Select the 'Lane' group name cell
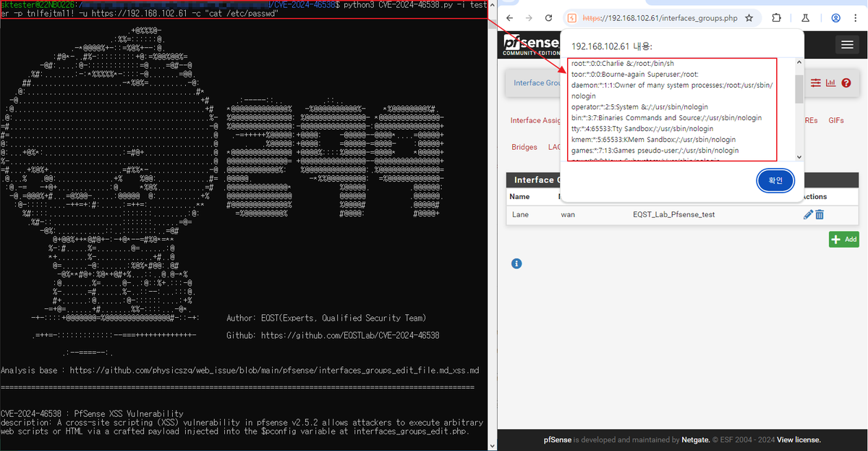 [520, 214]
